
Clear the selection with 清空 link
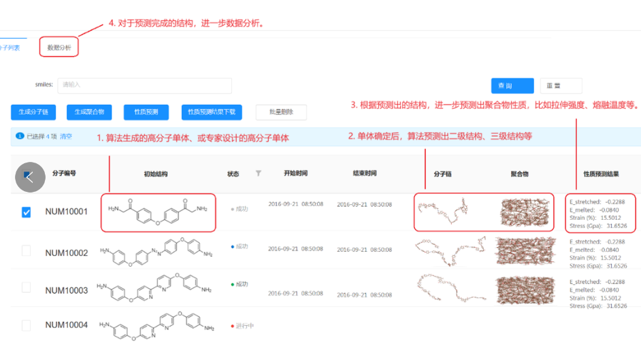(x=66, y=137)
